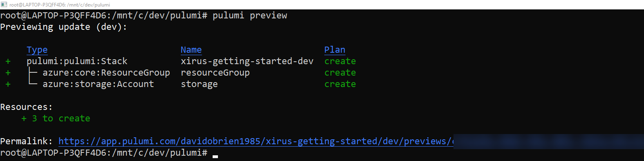Open the app.pulumi.com permalink URL
644x161 pixels.
click(x=256, y=141)
